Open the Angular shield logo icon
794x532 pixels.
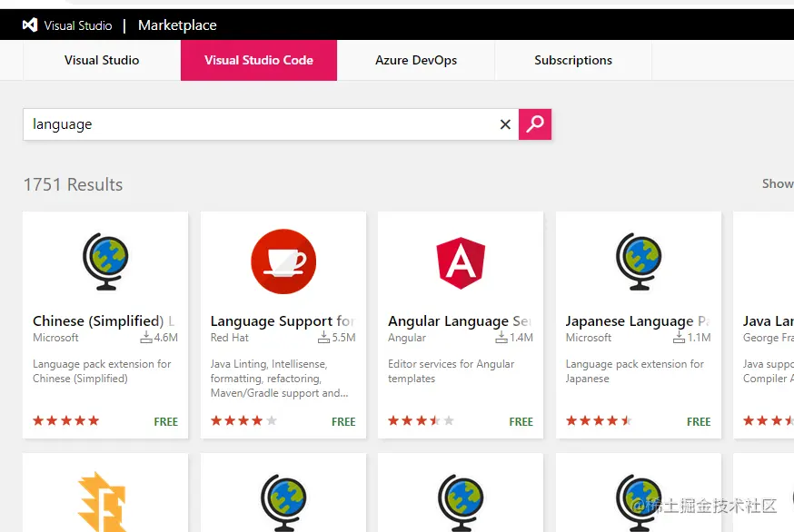tap(461, 262)
